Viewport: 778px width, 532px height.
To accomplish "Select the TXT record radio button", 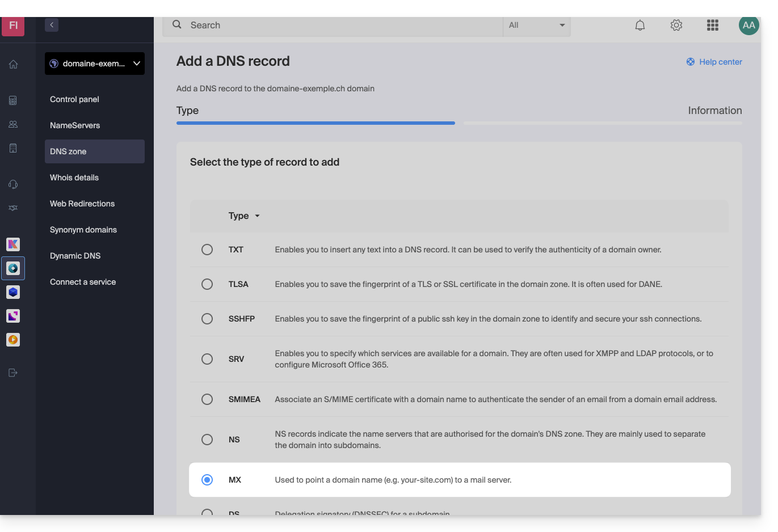I will (x=207, y=250).
